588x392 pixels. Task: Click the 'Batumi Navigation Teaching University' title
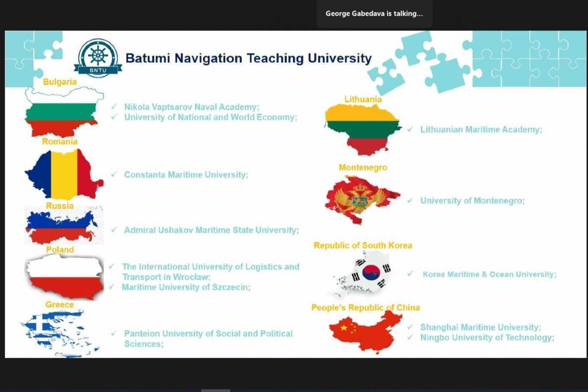pyautogui.click(x=249, y=58)
